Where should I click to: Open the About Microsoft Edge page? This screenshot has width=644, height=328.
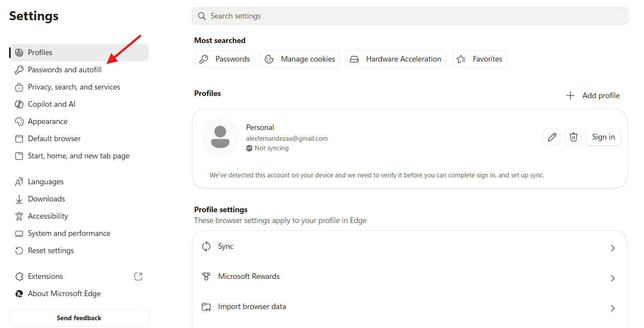point(79,294)
